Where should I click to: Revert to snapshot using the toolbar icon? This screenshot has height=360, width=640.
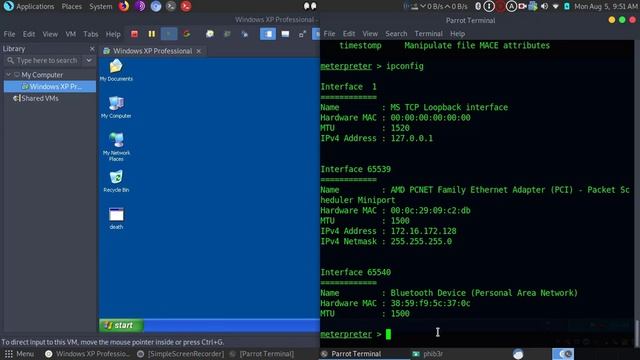coord(227,34)
